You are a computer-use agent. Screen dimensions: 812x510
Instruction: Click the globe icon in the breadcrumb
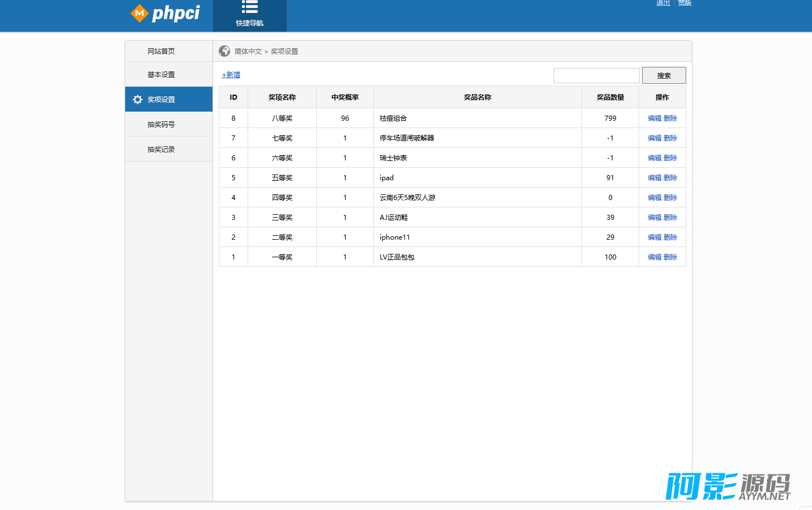(224, 51)
